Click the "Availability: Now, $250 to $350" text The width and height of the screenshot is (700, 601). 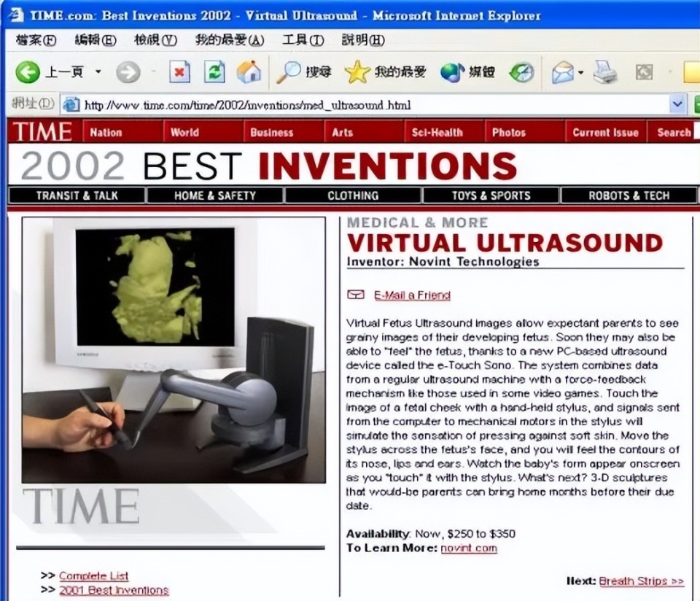click(431, 534)
